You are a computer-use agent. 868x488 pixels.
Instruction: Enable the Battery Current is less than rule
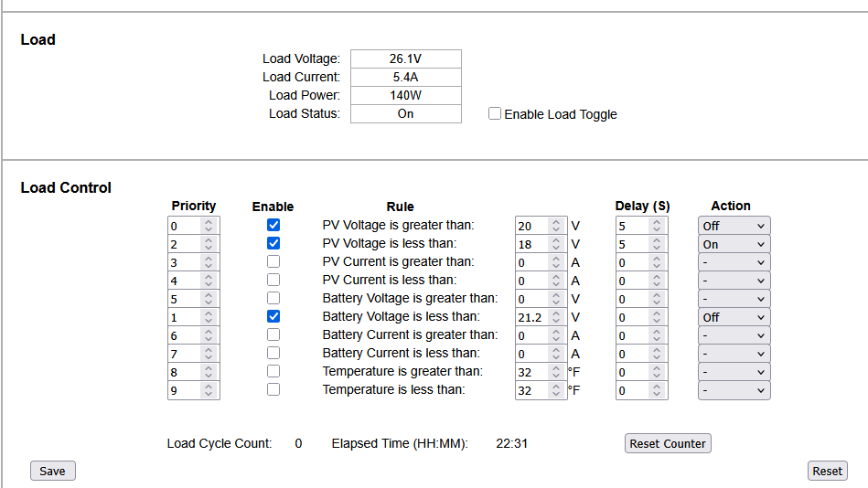[273, 353]
